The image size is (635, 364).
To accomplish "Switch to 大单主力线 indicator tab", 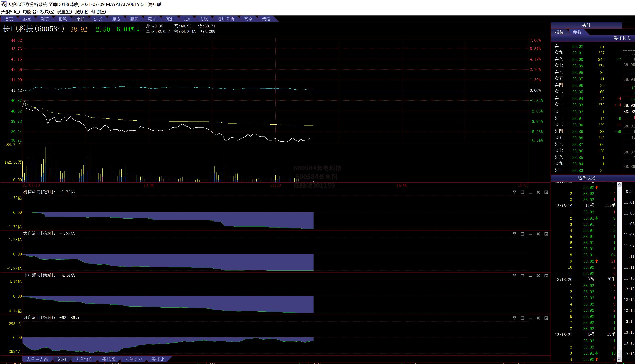I will [37, 359].
